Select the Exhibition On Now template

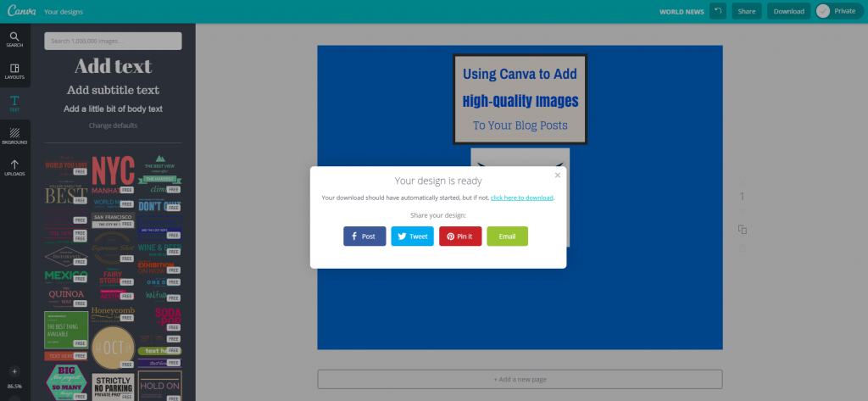(x=159, y=268)
